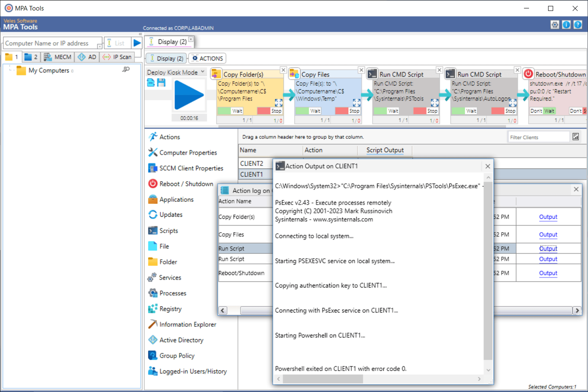The height and width of the screenshot is (392, 588).
Task: Toggle Wait on the Copy Files step
Action: pos(308,111)
